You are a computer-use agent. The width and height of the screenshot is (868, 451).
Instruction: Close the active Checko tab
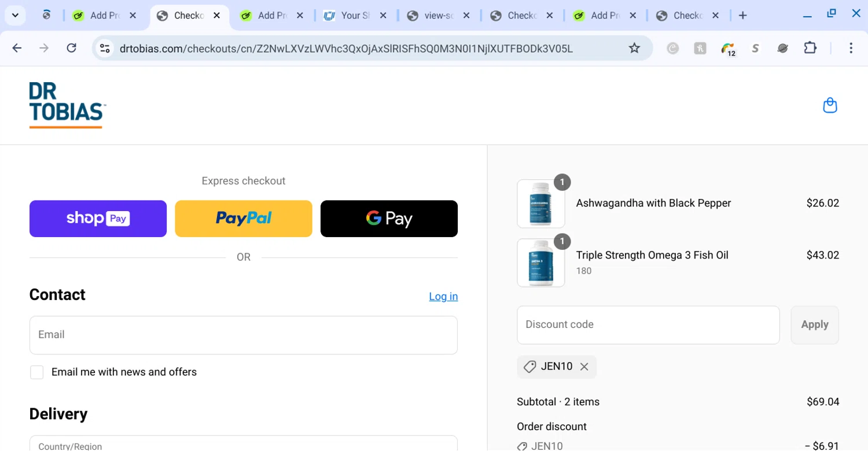[x=216, y=16]
